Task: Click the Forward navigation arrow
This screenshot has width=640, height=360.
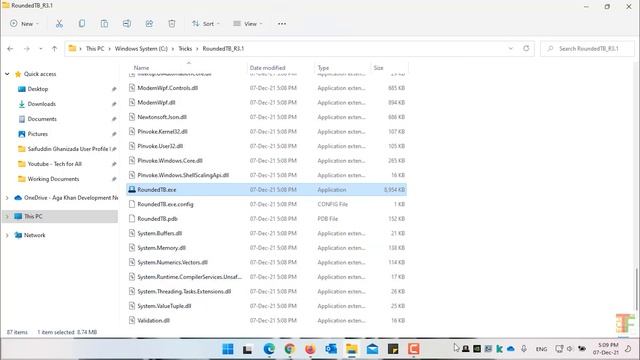Action: coord(27,49)
